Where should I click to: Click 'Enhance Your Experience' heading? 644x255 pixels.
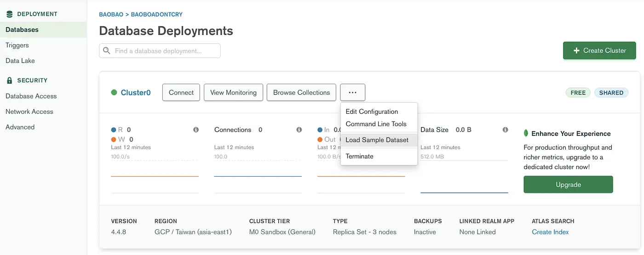coord(571,133)
